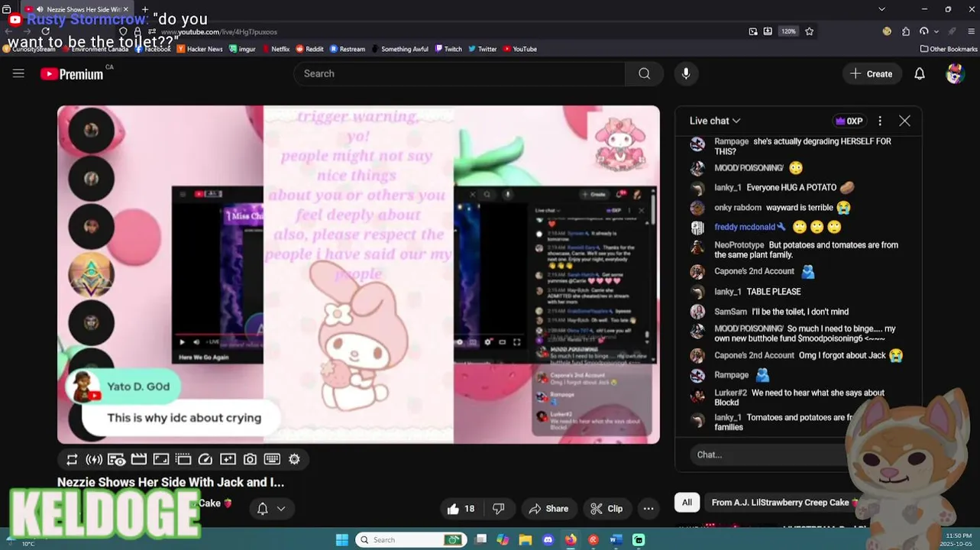Viewport: 980px width, 550px height.
Task: Open the Restream bookmark
Action: tap(348, 49)
